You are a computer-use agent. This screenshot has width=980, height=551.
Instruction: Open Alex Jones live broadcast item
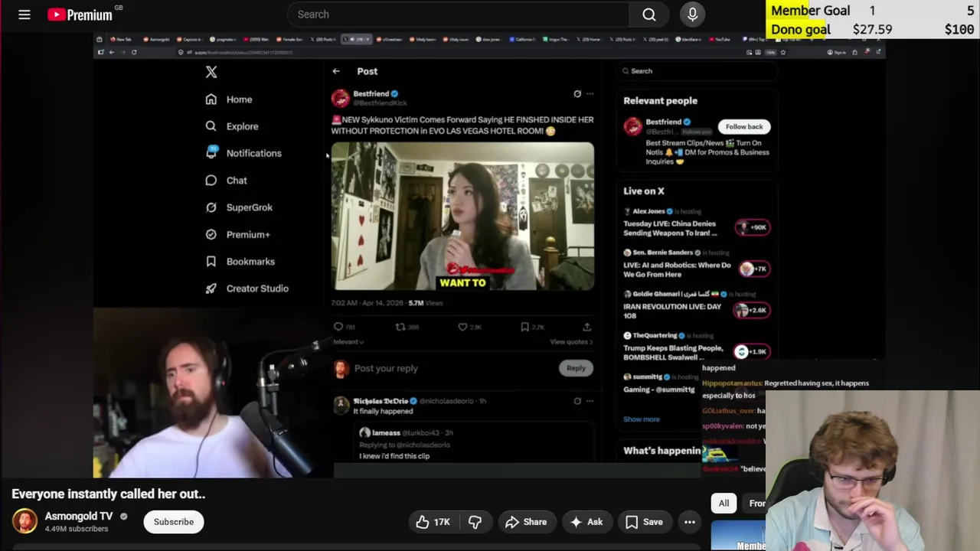[x=695, y=222]
